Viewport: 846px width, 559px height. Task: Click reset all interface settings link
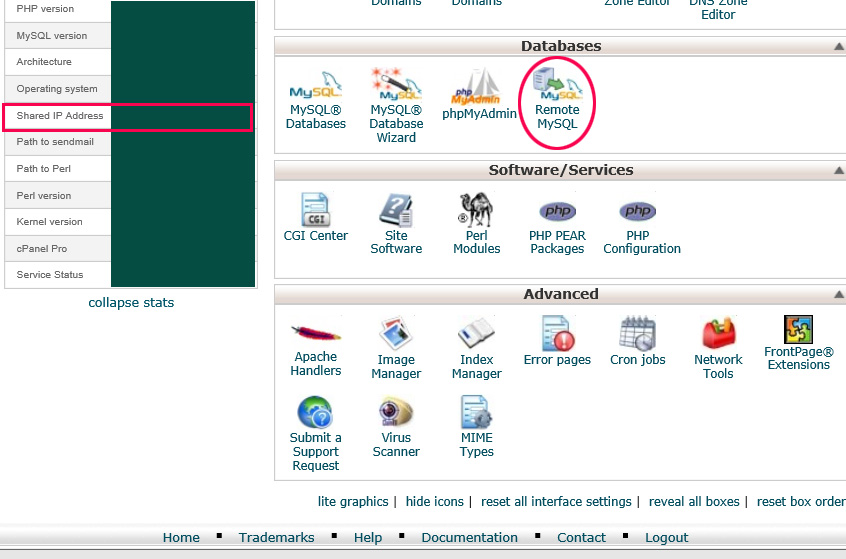pos(556,502)
